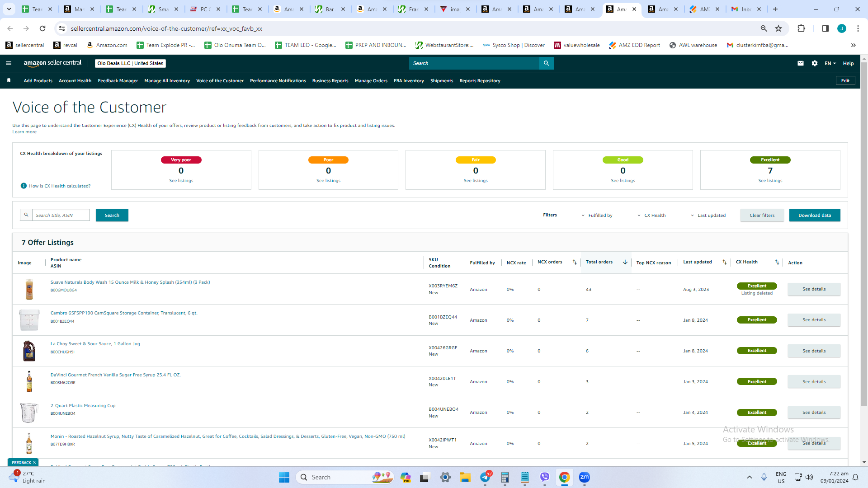The height and width of the screenshot is (488, 868).
Task: Bookmark this page with the star icon
Action: pyautogui.click(x=778, y=28)
